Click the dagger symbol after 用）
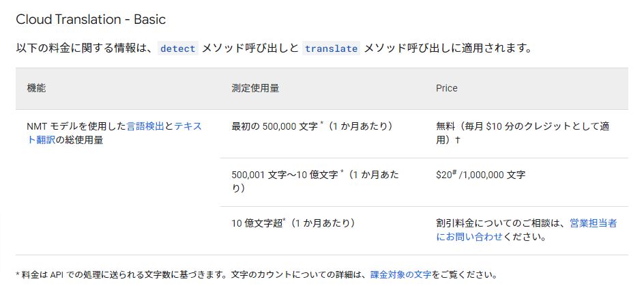The image size is (644, 286). 458,140
